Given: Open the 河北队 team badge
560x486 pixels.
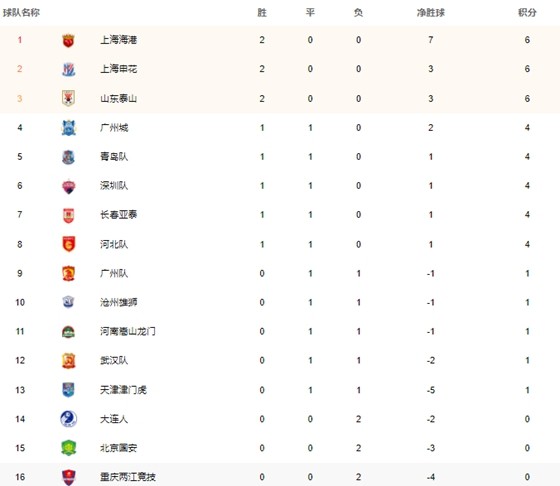Looking at the screenshot, I should 68,244.
